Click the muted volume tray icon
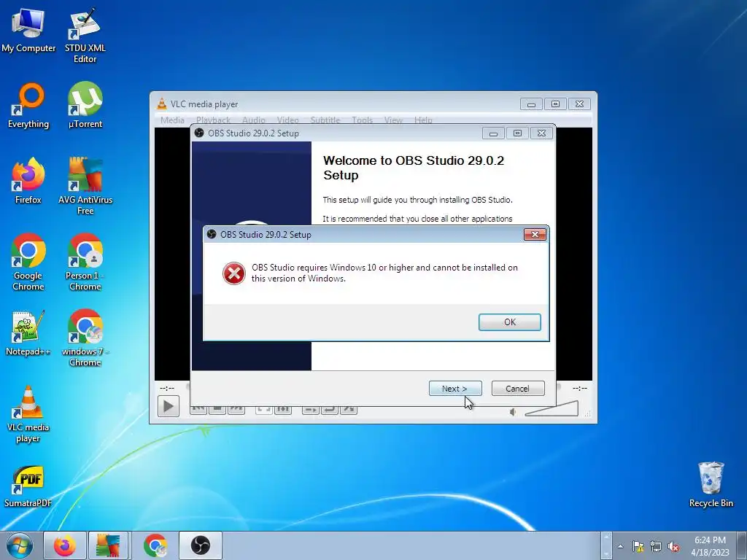Screen dimensions: 747x560 (x=673, y=546)
